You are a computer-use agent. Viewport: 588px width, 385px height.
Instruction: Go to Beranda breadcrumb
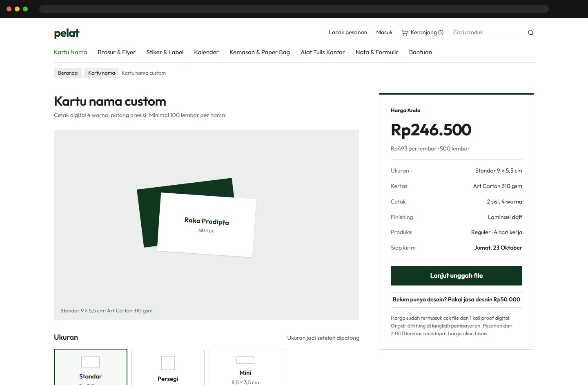[x=68, y=73]
